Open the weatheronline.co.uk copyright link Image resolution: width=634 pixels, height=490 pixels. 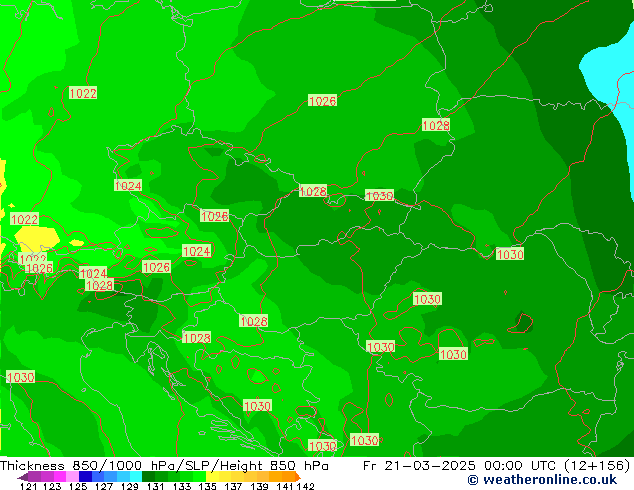pyautogui.click(x=542, y=480)
